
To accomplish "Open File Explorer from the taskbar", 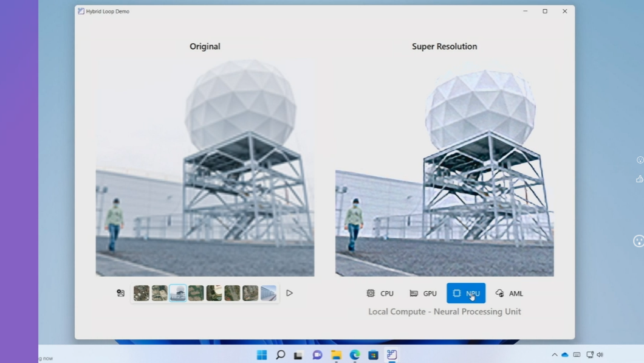I will 336,355.
